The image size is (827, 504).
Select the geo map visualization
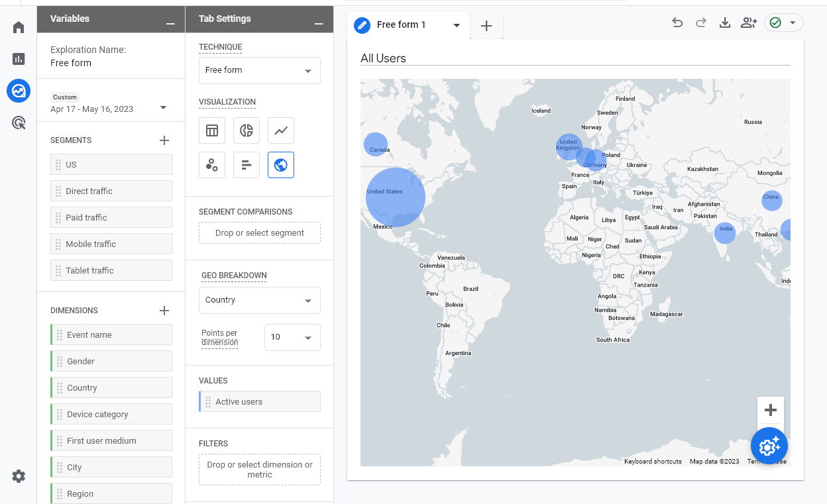click(280, 164)
